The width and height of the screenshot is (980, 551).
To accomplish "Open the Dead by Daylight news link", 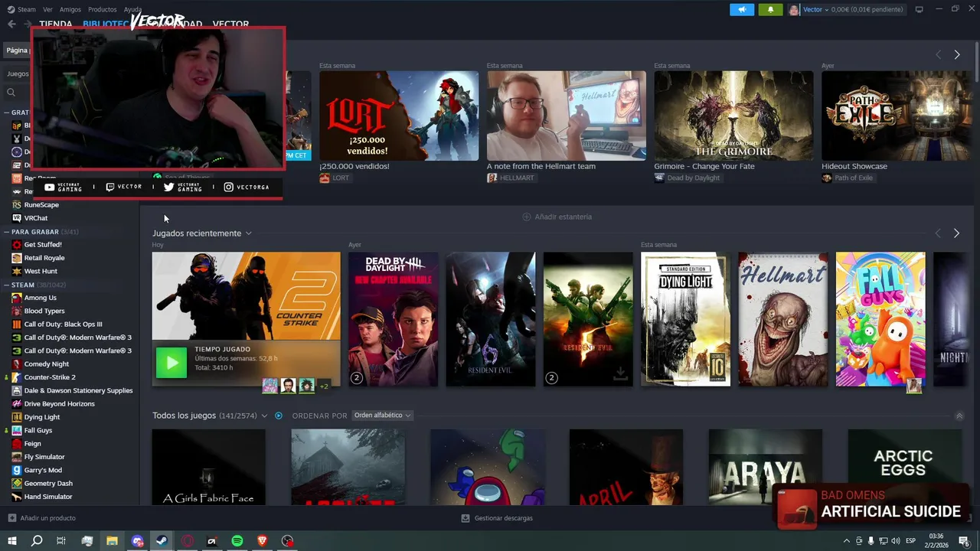I will pos(687,178).
